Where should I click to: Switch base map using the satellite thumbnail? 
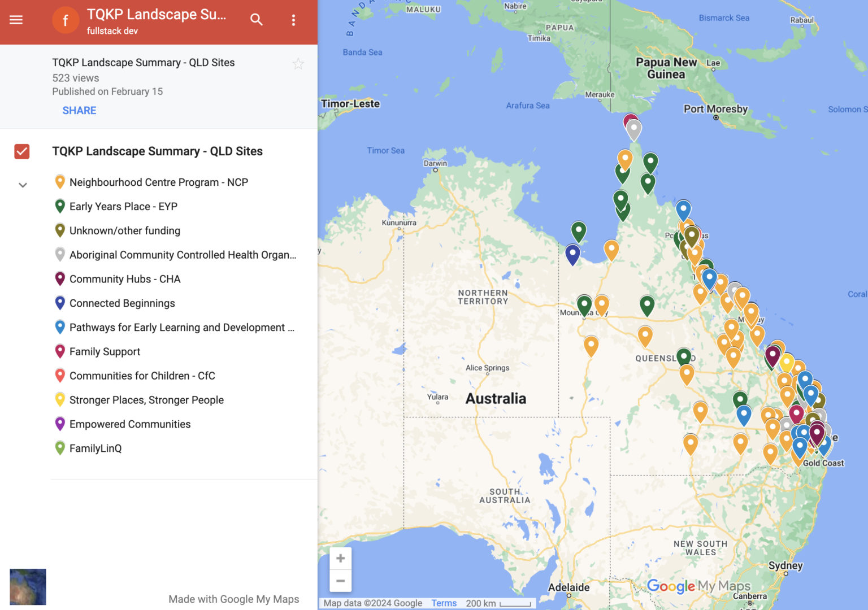[x=28, y=587]
